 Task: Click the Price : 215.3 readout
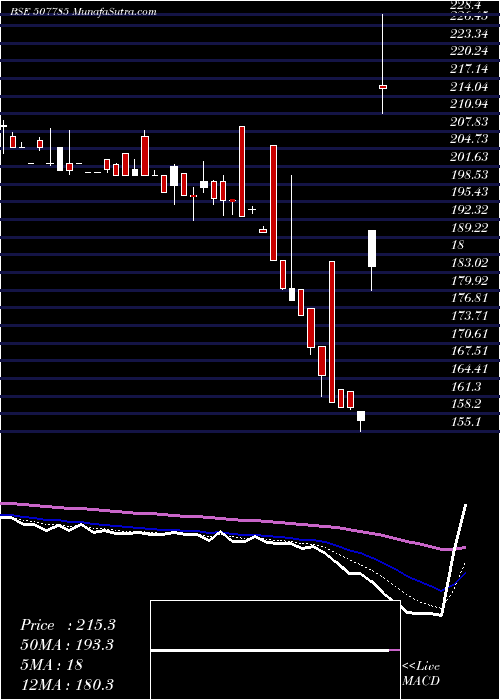[x=68, y=625]
